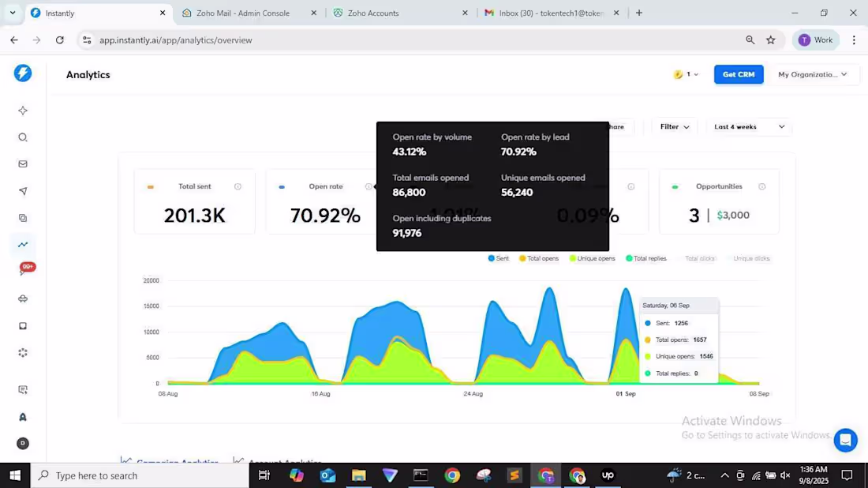Open the Last 4 weeks date range dropdown

[749, 127]
